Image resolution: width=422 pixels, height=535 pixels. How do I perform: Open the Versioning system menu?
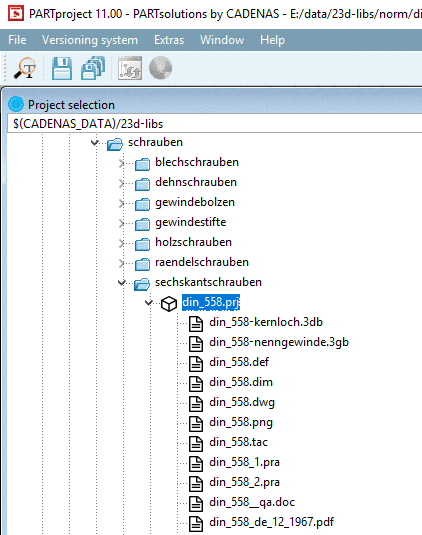(x=90, y=40)
